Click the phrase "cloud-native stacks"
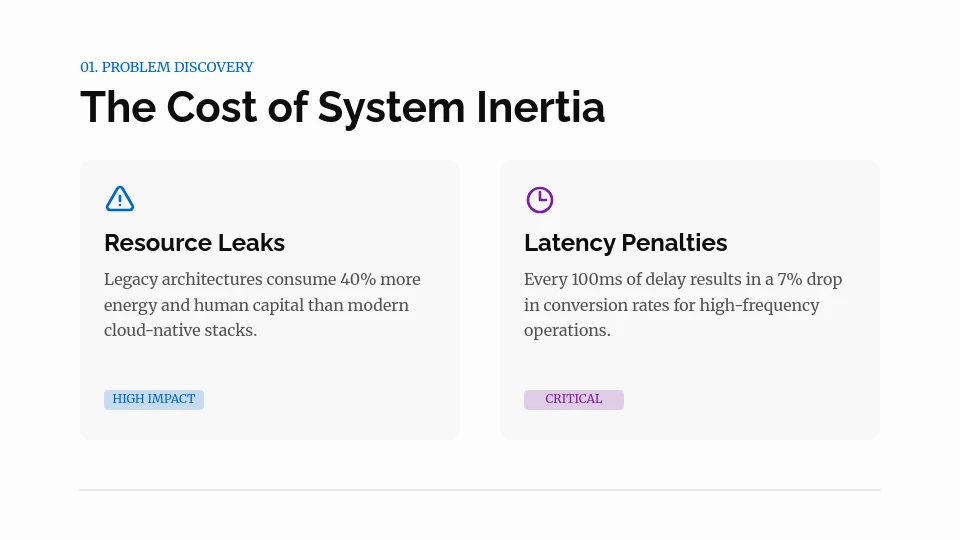The image size is (960, 540). coord(179,330)
